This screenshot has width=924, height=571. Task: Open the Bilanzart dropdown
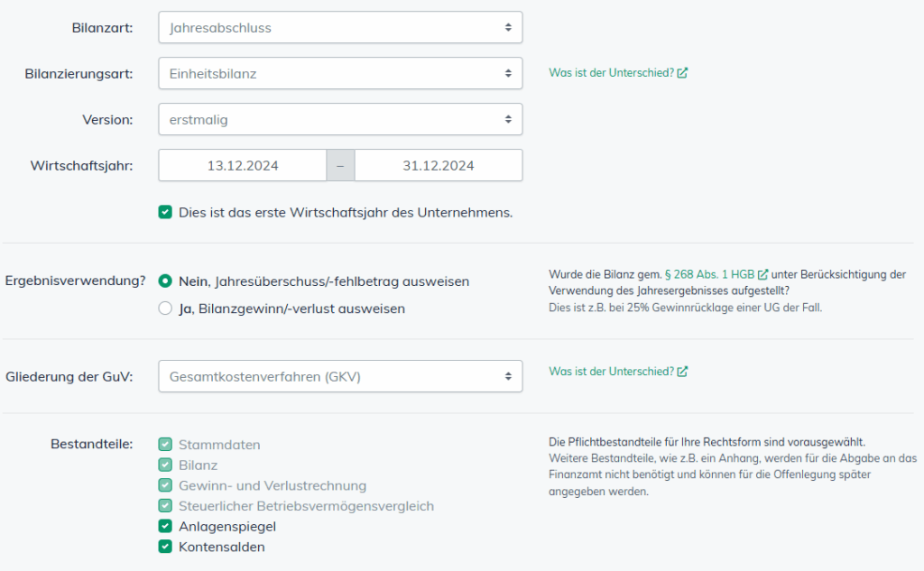pyautogui.click(x=340, y=27)
